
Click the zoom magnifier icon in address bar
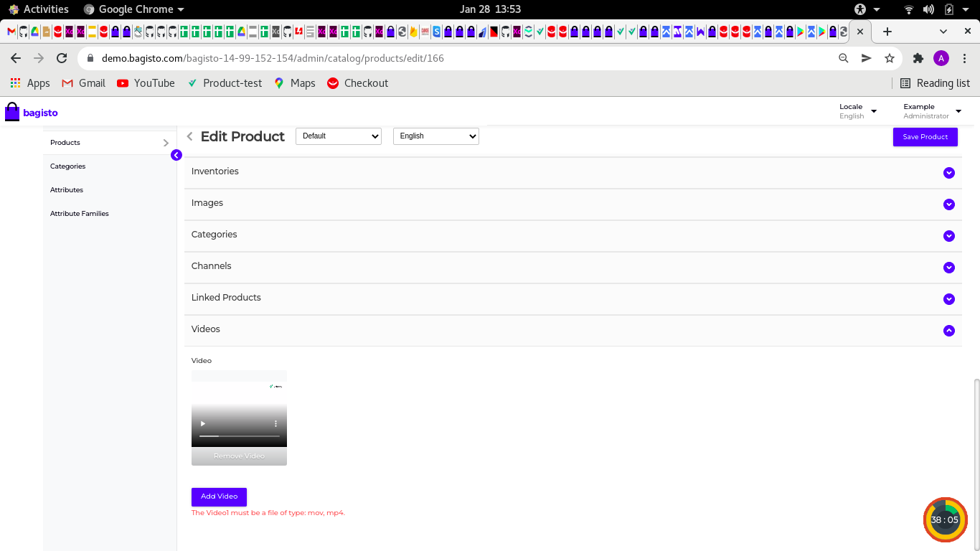844,58
